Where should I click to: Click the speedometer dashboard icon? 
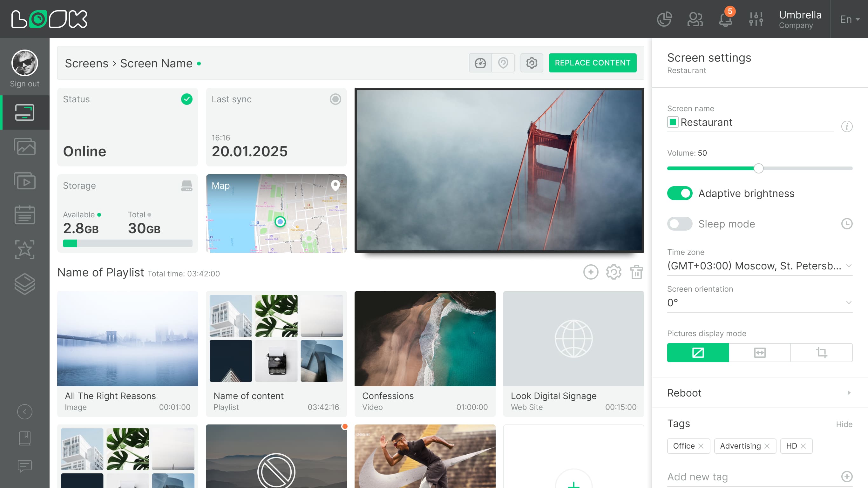tap(480, 63)
